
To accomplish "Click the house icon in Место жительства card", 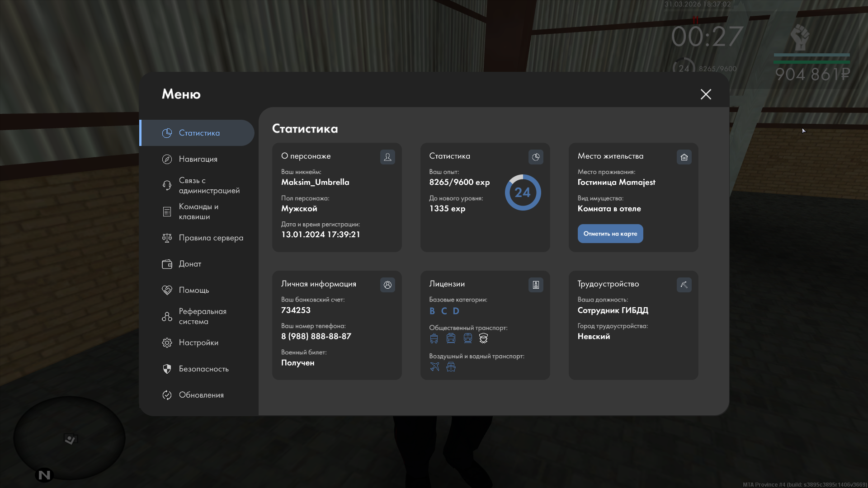I will (684, 157).
